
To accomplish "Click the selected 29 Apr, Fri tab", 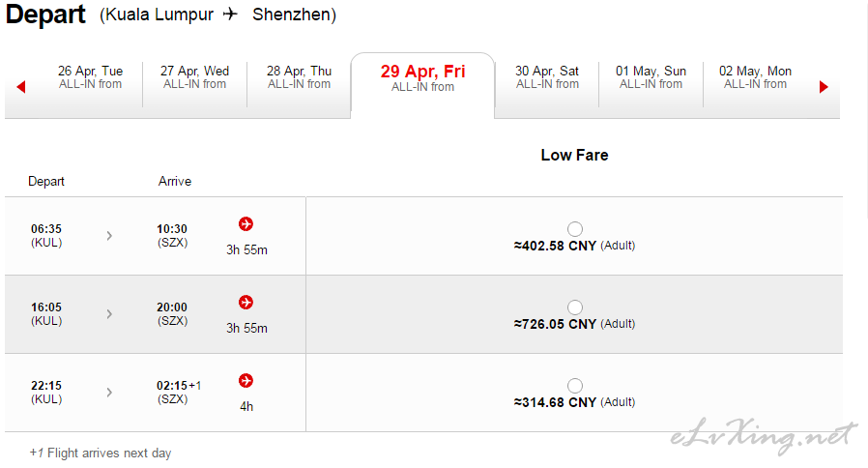I will pyautogui.click(x=422, y=78).
